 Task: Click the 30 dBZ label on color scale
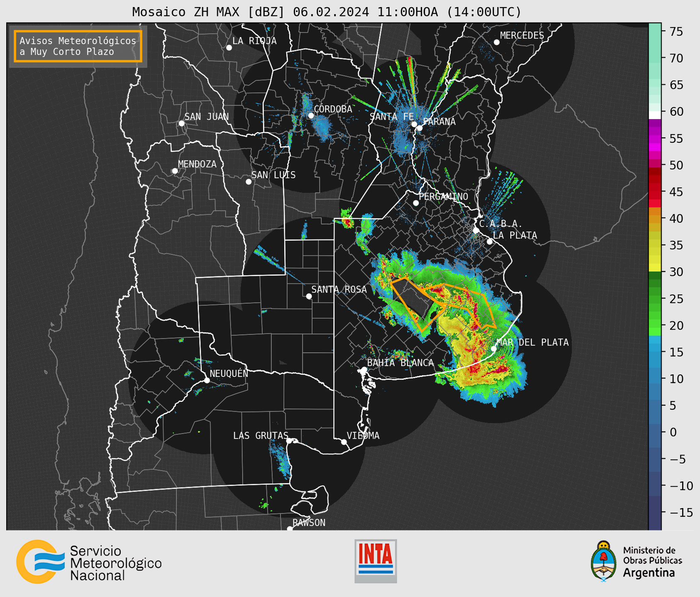676,272
